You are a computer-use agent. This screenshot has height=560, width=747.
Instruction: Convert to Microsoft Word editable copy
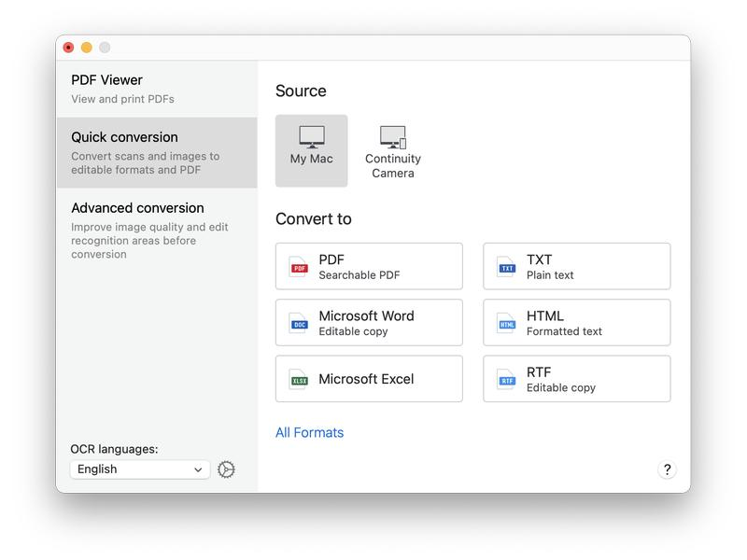[369, 322]
